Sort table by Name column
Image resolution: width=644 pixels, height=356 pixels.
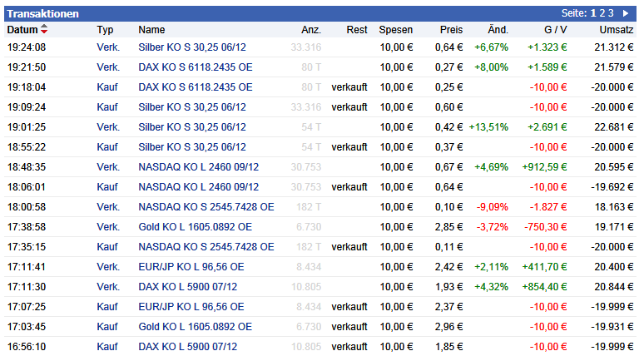pyautogui.click(x=151, y=30)
